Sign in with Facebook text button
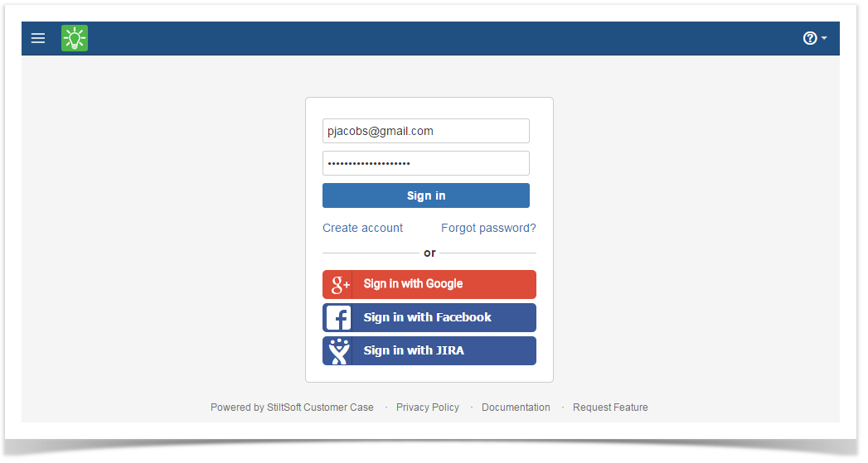 pyautogui.click(x=429, y=317)
